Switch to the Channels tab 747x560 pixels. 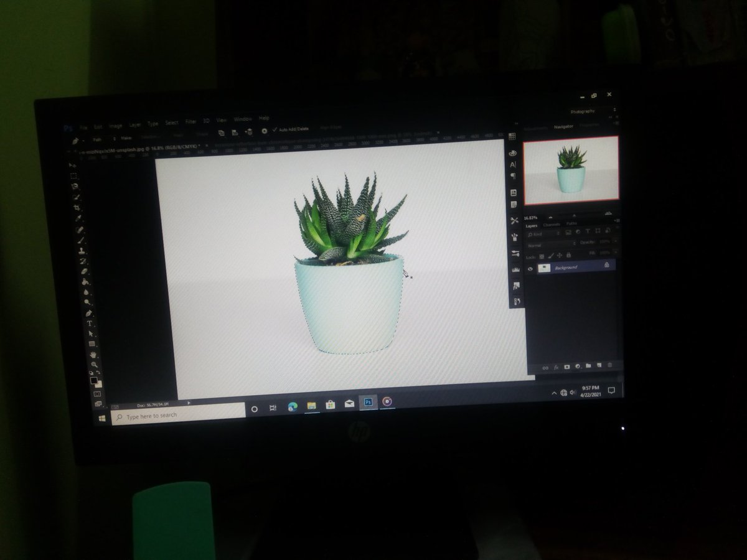pyautogui.click(x=552, y=225)
